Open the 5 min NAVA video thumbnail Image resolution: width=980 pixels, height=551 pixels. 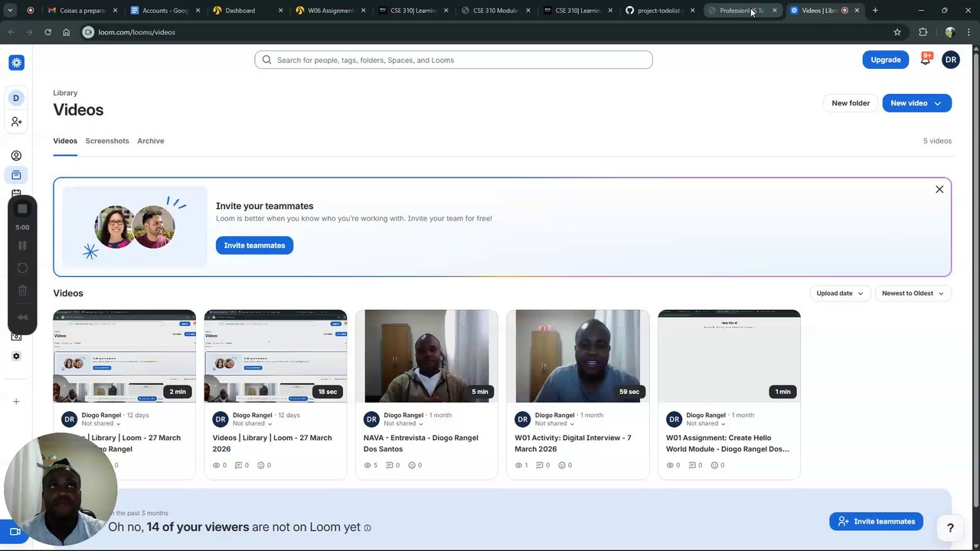click(x=426, y=356)
